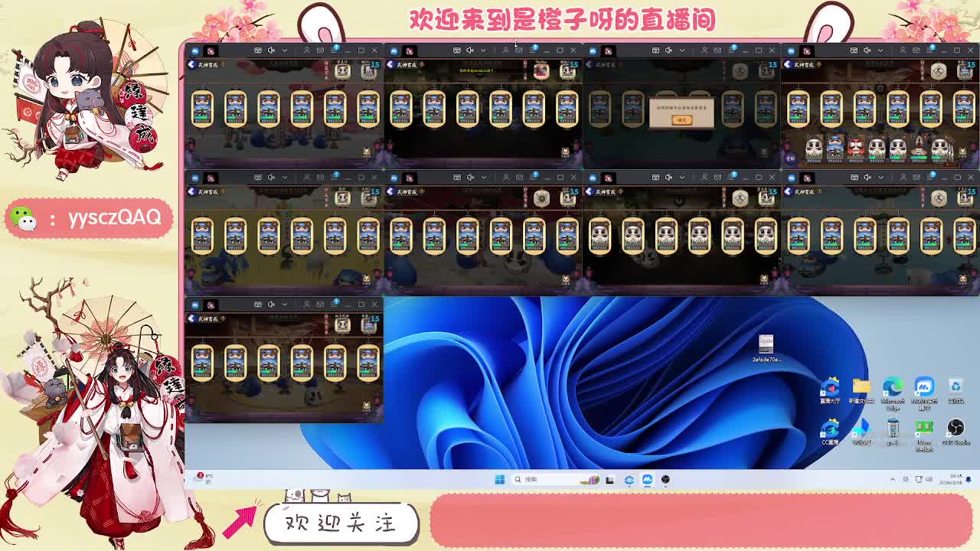The height and width of the screenshot is (551, 980).
Task: Toggle mute speaker in second middle-row emulator window
Action: (470, 178)
